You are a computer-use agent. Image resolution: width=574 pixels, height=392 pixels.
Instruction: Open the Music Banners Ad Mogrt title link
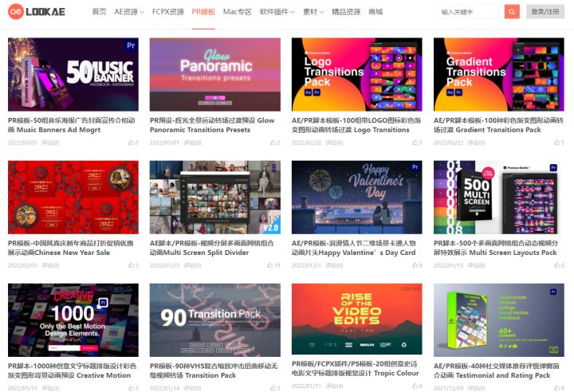pyautogui.click(x=72, y=125)
